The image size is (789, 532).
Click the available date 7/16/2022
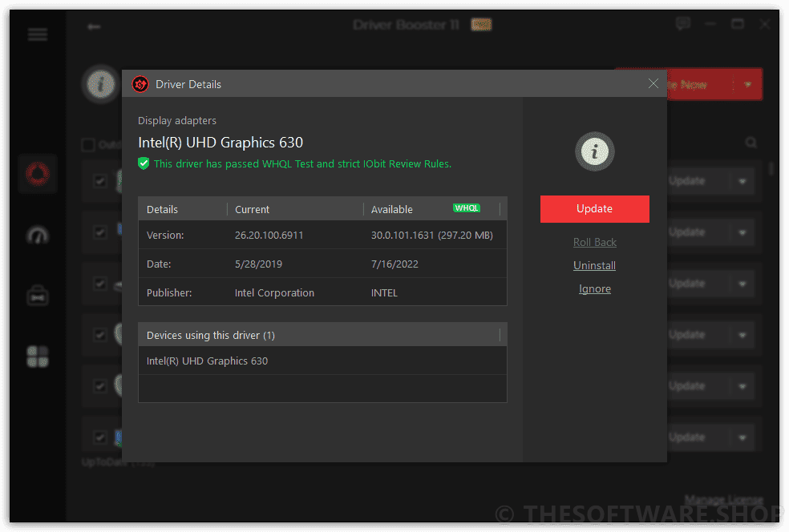click(x=395, y=264)
